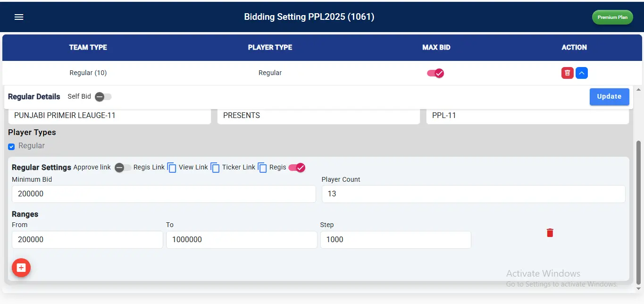Viewport: 644px width, 304px height.
Task: Click the Premium Plan badge
Action: 612,17
